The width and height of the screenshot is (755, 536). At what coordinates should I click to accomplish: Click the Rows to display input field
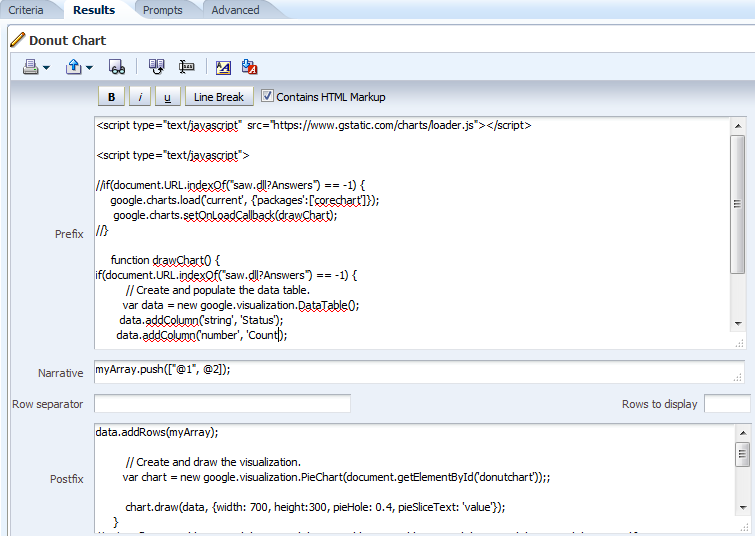pos(728,404)
